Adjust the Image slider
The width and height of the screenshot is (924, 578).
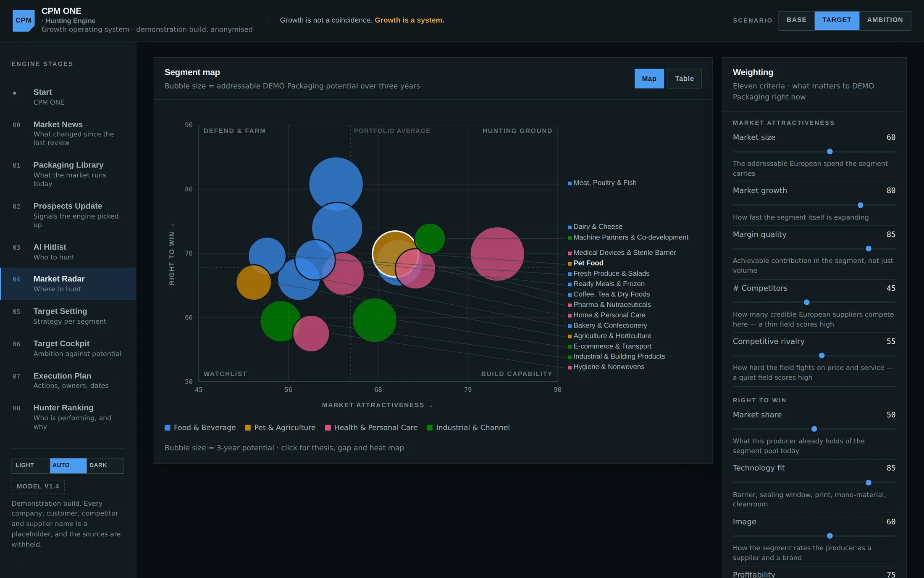(x=814, y=536)
